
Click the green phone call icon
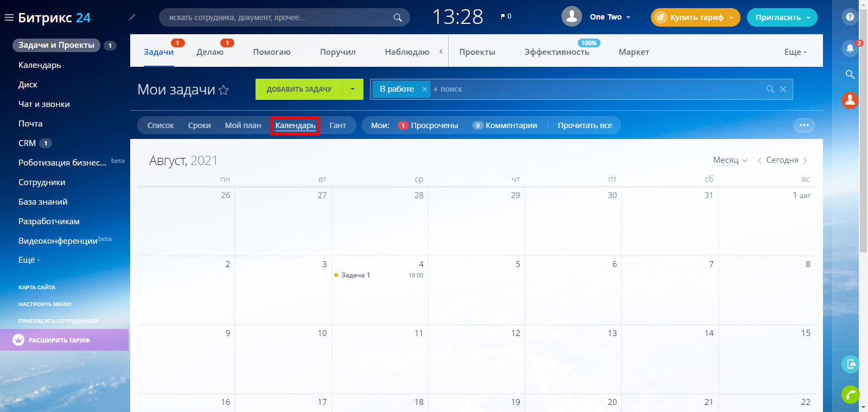click(850, 394)
